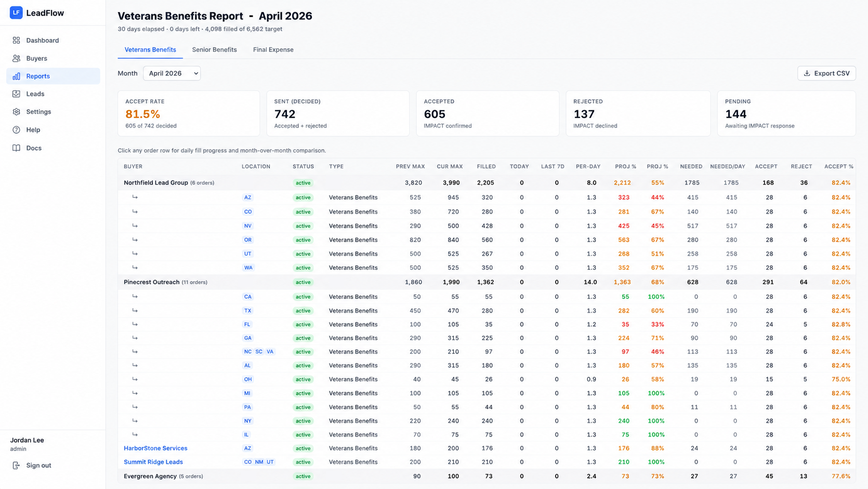Screen dimensions: 868x489
Task: Switch to the Final Expense tab
Action: [x=273, y=50]
